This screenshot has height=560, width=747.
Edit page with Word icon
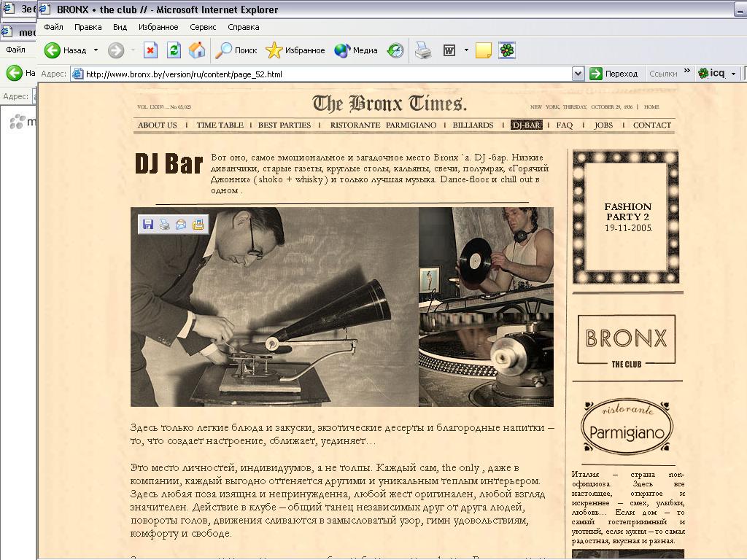coord(449,50)
